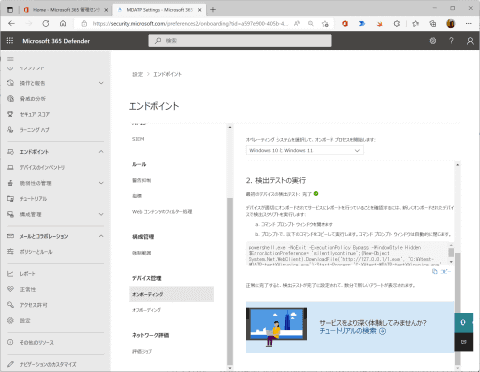Open the Favorites star list icon
Viewport: 480px width, 372px height.
point(415,23)
